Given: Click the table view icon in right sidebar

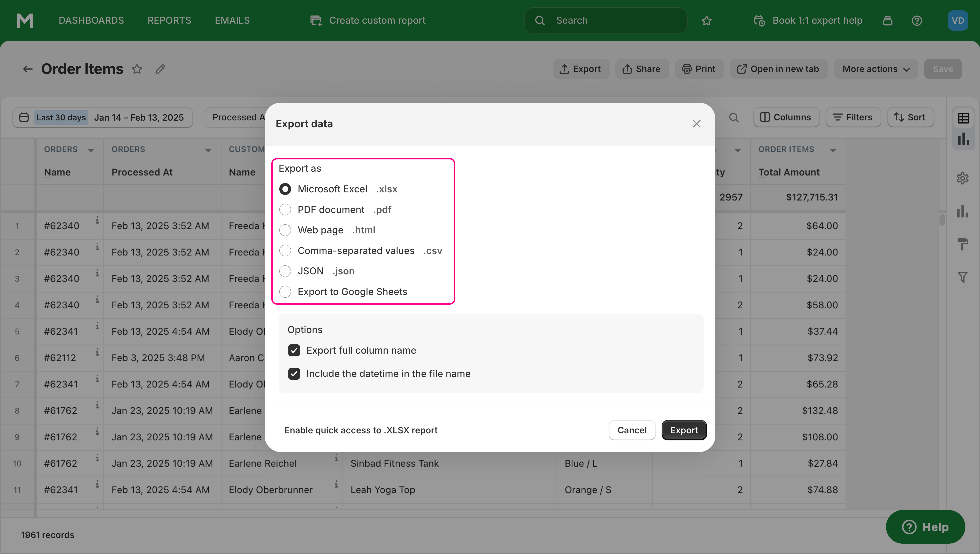Looking at the screenshot, I should [963, 118].
